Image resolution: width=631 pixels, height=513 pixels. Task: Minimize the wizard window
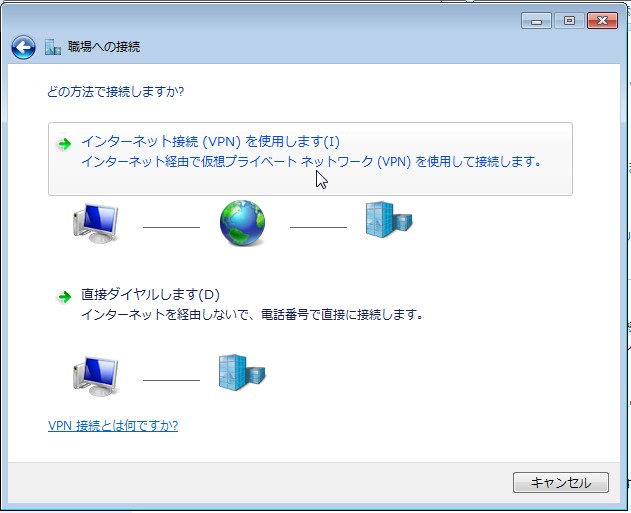[536, 21]
